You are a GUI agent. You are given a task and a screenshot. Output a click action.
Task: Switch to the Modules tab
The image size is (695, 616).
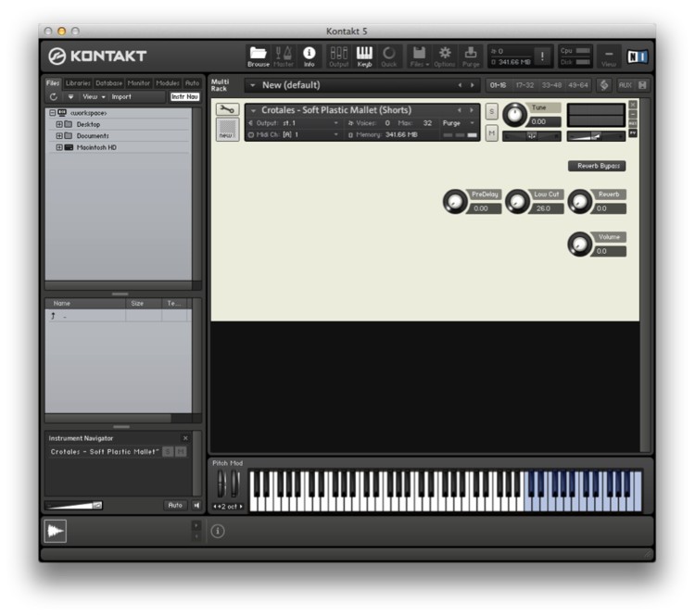[168, 83]
